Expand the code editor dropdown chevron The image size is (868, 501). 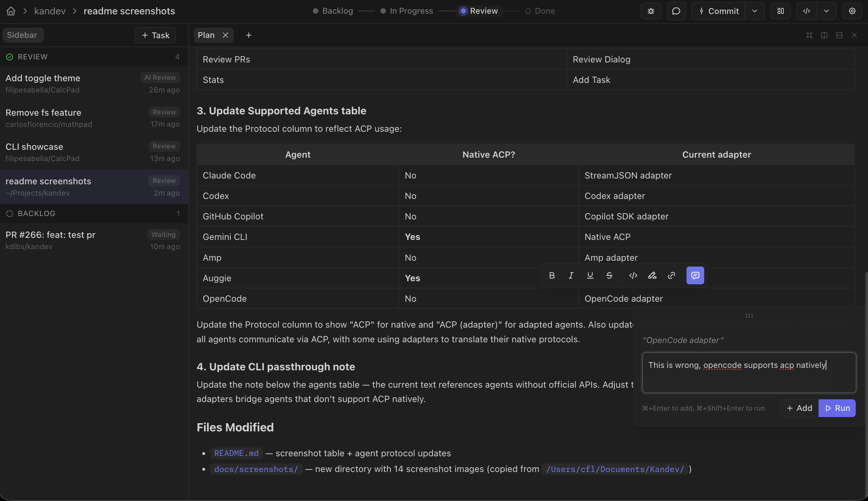tap(826, 11)
